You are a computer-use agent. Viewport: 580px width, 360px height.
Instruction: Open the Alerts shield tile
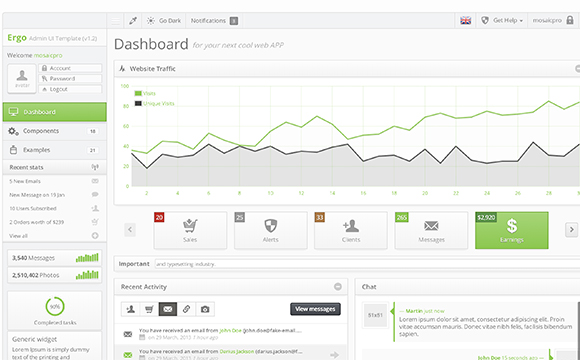point(270,230)
